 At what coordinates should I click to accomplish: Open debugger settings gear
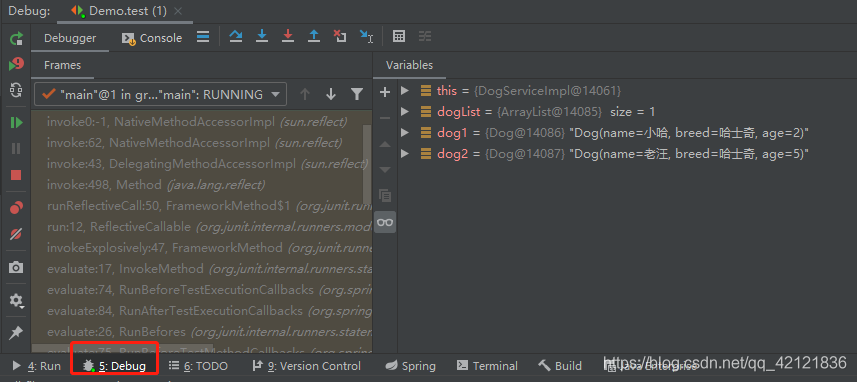(x=16, y=300)
